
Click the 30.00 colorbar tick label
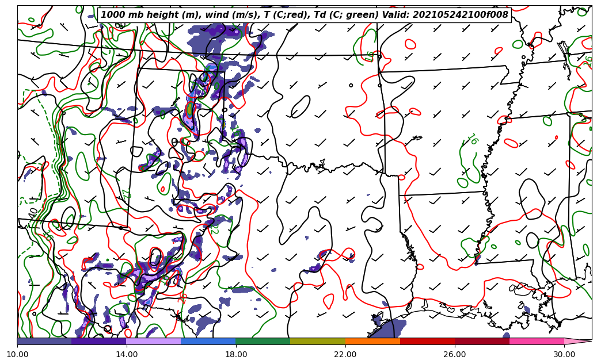(x=564, y=354)
